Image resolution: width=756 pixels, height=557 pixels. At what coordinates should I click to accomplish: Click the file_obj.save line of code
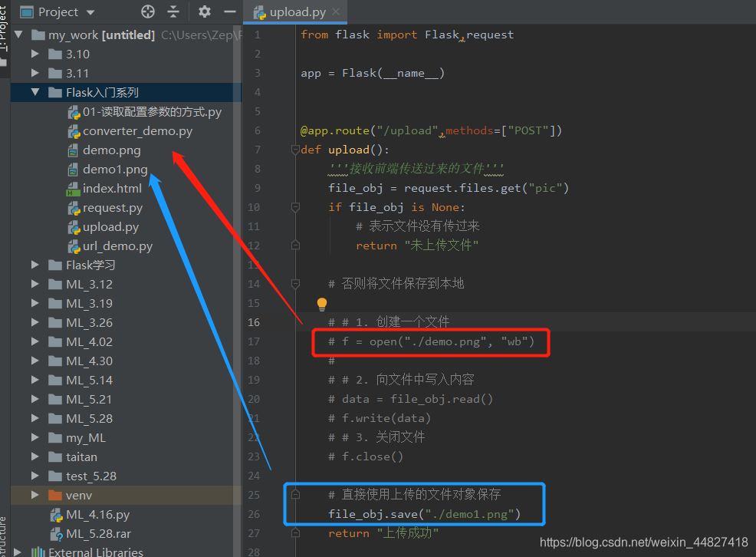click(x=424, y=514)
